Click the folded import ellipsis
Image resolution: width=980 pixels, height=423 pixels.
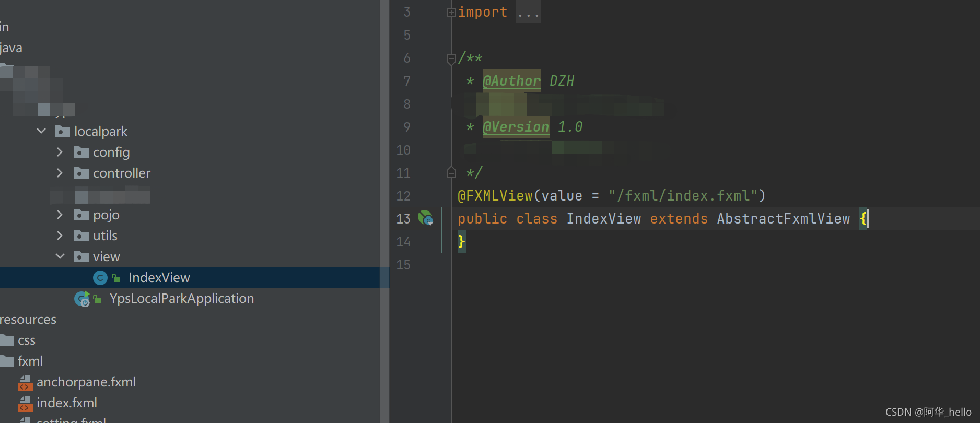pyautogui.click(x=529, y=13)
